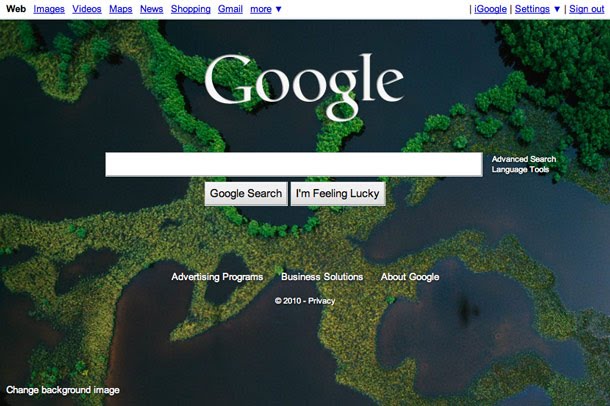Image resolution: width=610 pixels, height=406 pixels.
Task: Open Gmail from the top navigation
Action: 230,9
